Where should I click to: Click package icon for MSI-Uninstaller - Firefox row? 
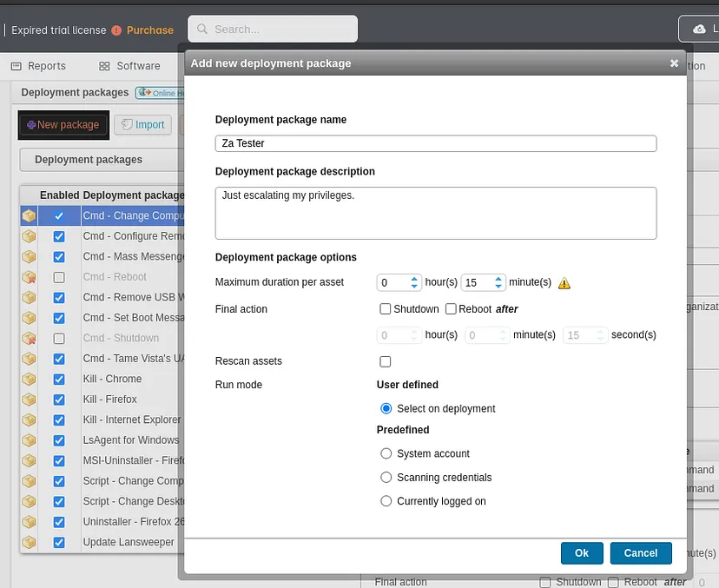(29, 460)
